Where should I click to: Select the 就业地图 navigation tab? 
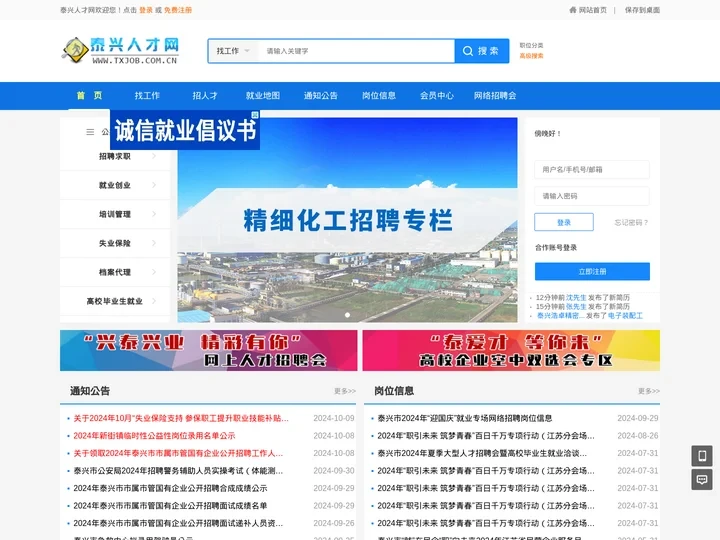coord(263,96)
